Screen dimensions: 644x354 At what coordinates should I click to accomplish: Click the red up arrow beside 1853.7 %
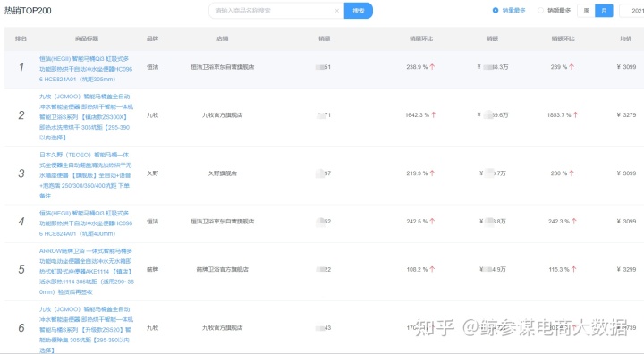point(575,115)
